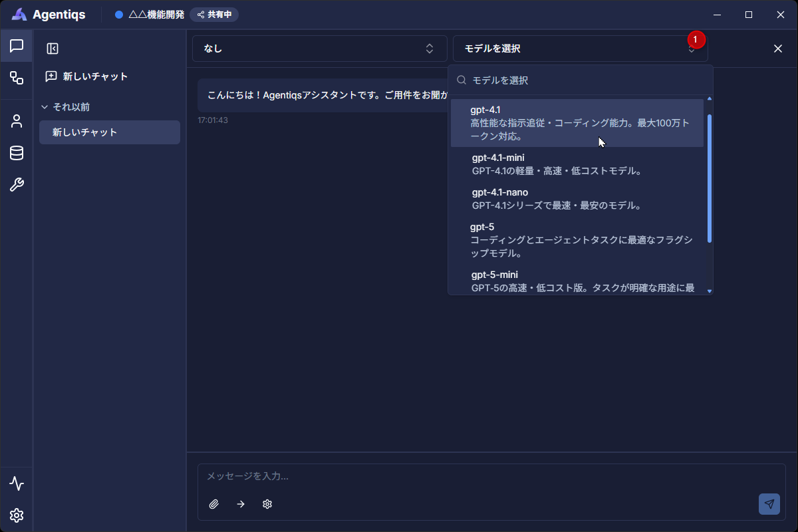
Task: Start a new chat with 新しいチャット button
Action: 87,76
